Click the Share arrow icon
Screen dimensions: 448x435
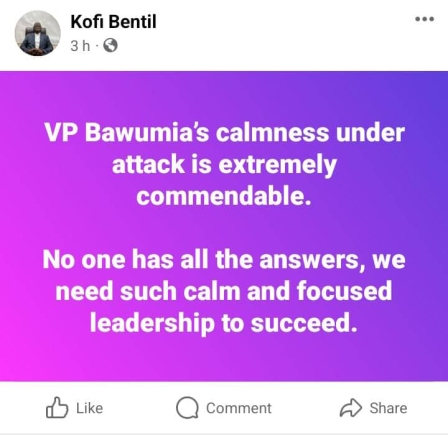(x=351, y=408)
